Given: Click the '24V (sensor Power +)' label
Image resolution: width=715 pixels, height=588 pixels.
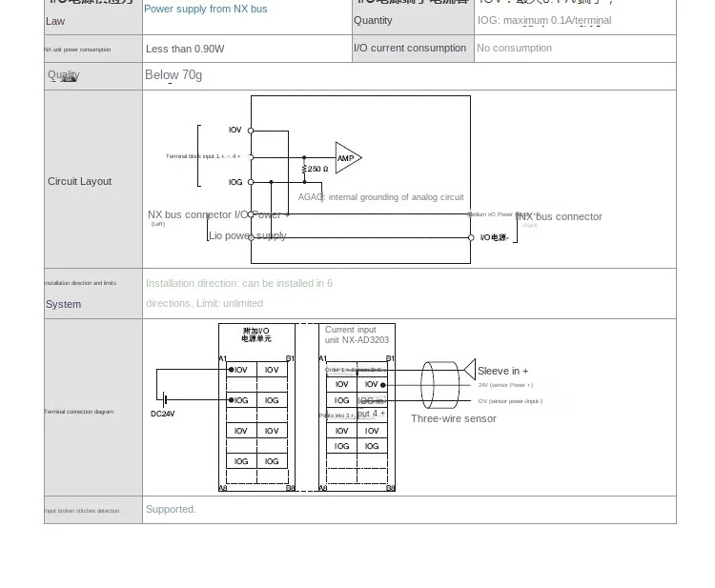Looking at the screenshot, I should tap(505, 385).
